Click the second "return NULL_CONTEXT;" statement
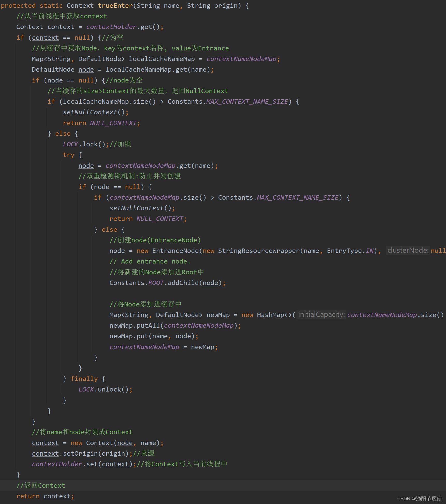446x504 pixels. coord(148,219)
